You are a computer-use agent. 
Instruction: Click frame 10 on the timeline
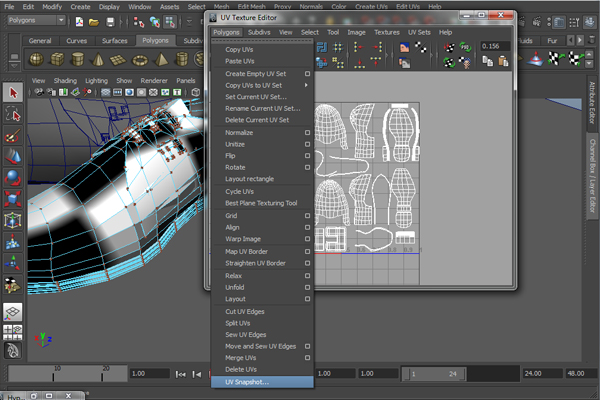(x=54, y=374)
